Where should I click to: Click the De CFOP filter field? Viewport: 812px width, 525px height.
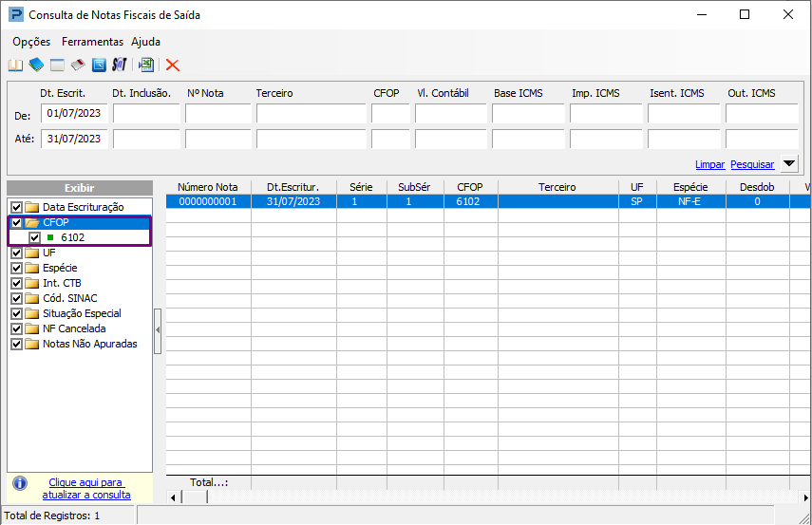390,113
